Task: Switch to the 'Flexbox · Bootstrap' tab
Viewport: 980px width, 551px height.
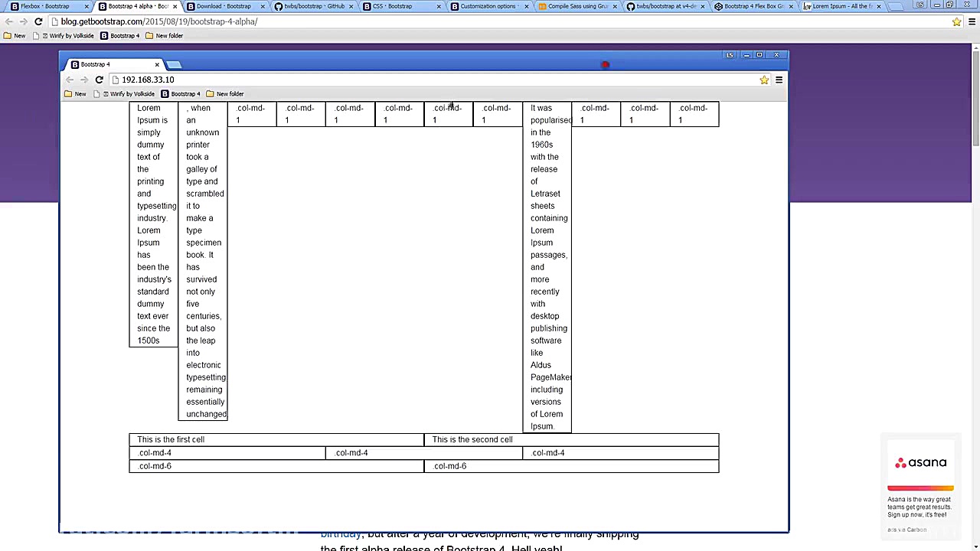Action: point(44,6)
